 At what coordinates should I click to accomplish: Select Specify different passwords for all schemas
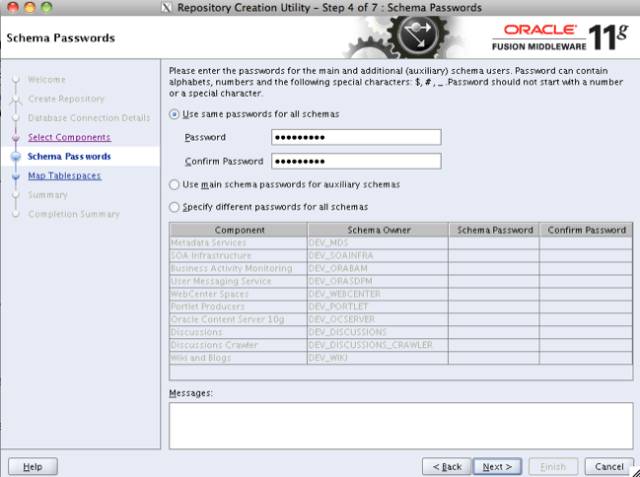coord(175,207)
